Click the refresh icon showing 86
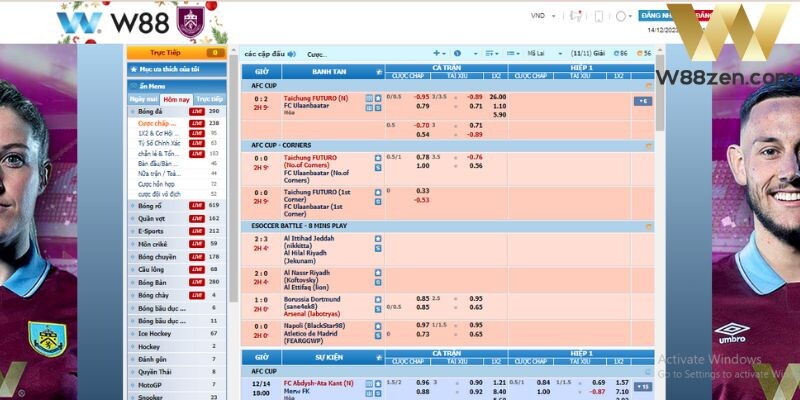 (622, 53)
